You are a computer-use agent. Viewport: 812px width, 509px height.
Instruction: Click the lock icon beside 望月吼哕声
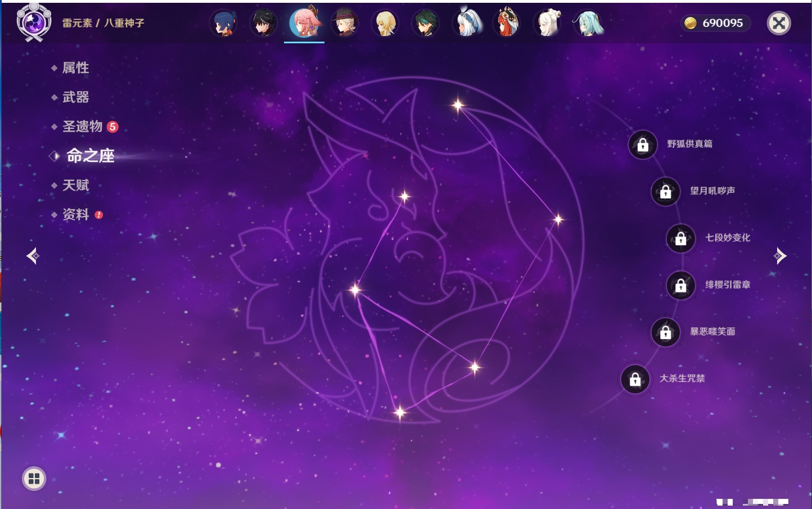coord(665,192)
